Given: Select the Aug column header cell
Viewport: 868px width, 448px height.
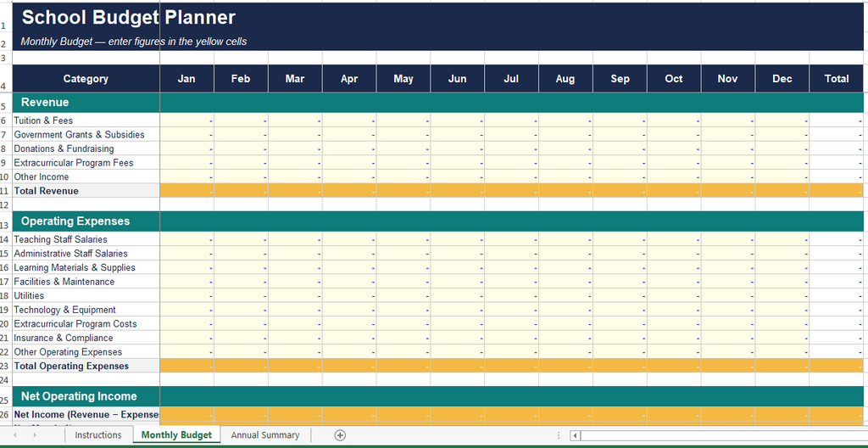Looking at the screenshot, I should pyautogui.click(x=565, y=79).
